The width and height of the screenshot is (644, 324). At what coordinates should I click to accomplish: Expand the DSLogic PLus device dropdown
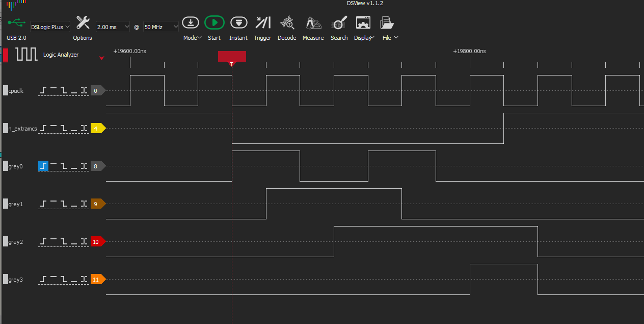pyautogui.click(x=50, y=27)
